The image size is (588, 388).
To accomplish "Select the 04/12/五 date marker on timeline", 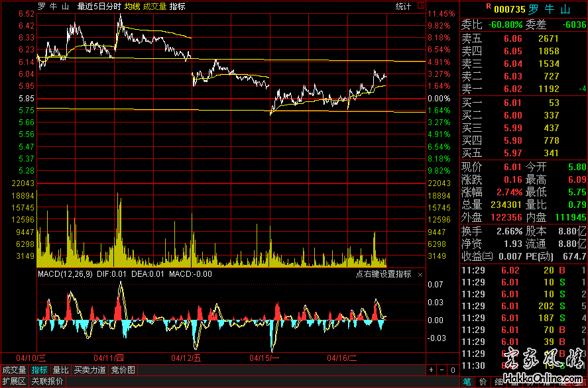I will point(186,358).
